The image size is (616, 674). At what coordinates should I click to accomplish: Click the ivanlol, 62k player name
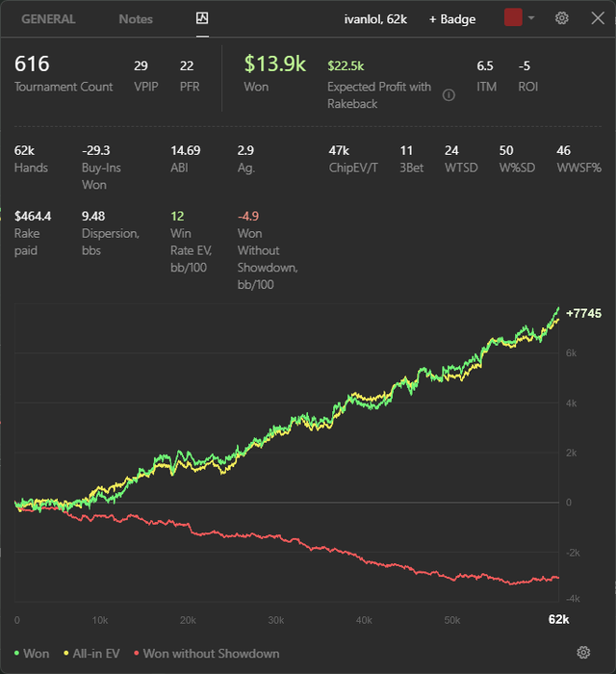point(375,19)
